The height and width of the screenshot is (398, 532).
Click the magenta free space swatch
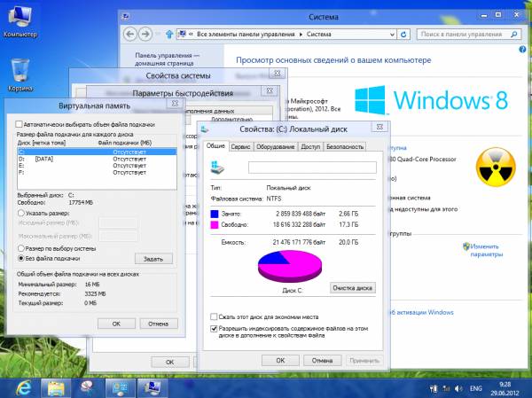click(214, 224)
